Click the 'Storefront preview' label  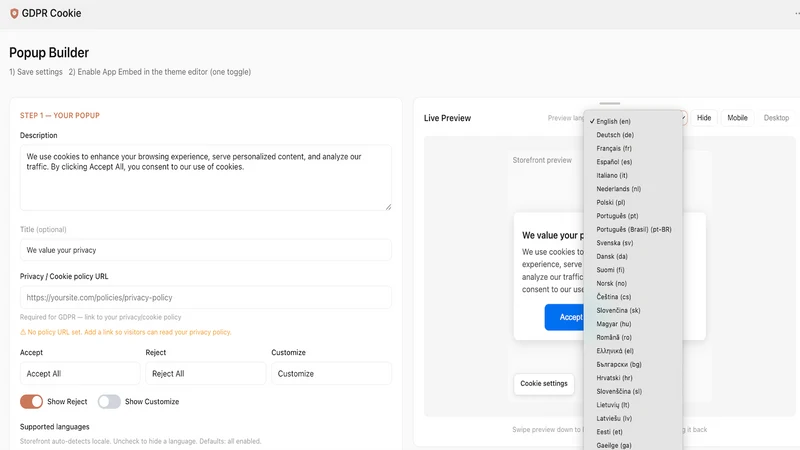[542, 160]
